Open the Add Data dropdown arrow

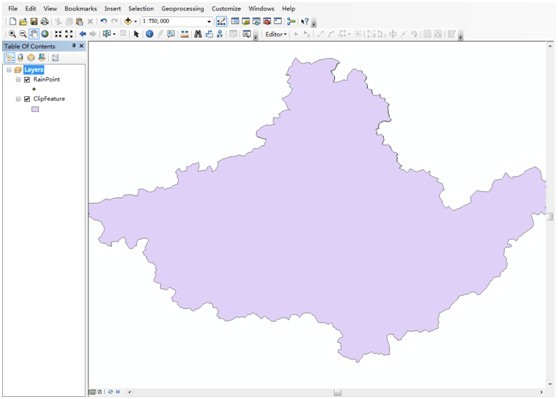tap(135, 22)
